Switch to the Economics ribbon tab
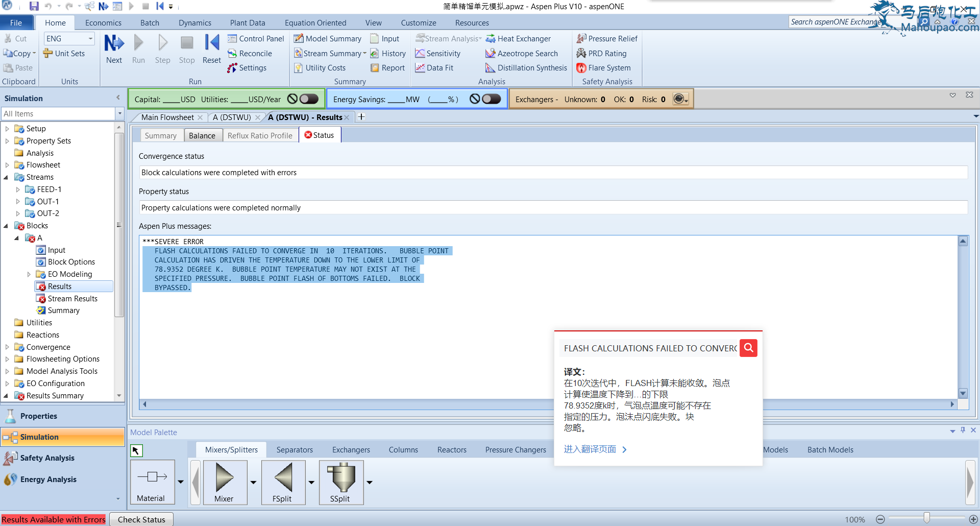 (x=103, y=23)
